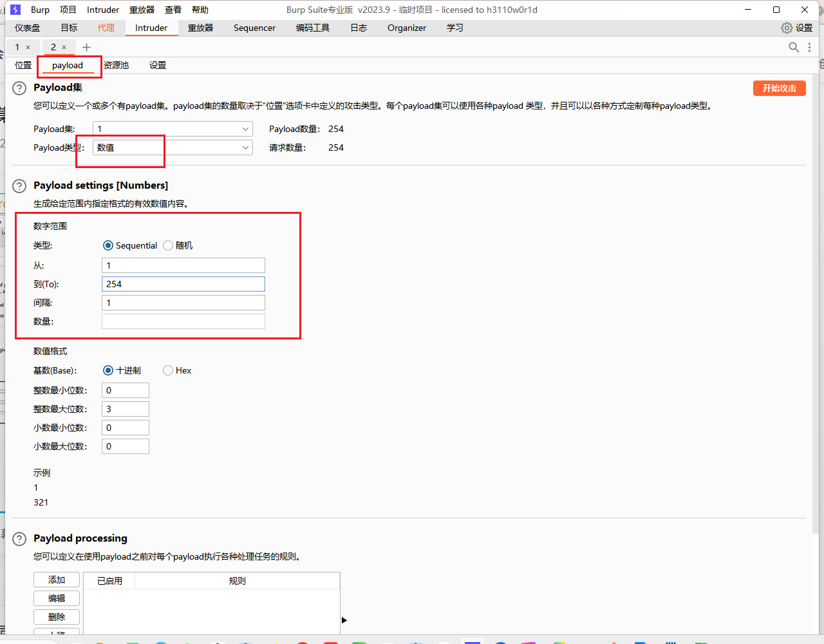824x644 pixels.
Task: Switch to the 学习 tab
Action: pyautogui.click(x=455, y=28)
